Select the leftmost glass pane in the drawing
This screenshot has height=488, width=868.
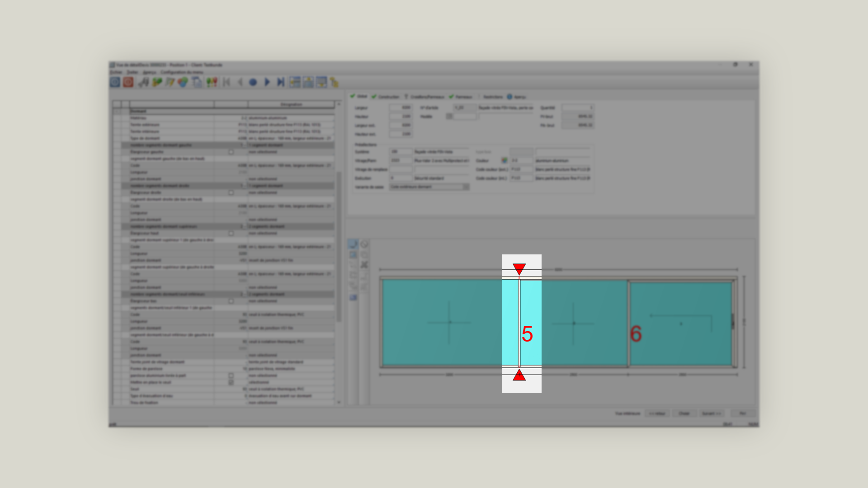[450, 323]
